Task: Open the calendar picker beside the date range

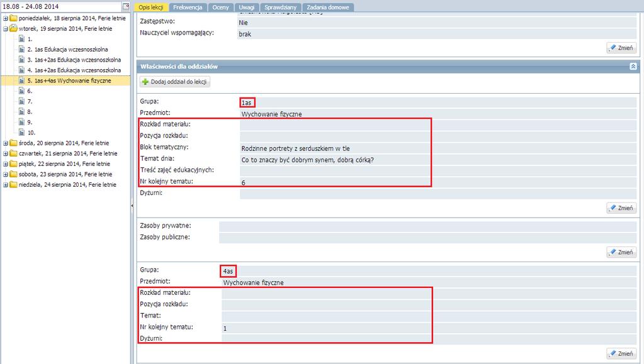Action: click(x=126, y=6)
